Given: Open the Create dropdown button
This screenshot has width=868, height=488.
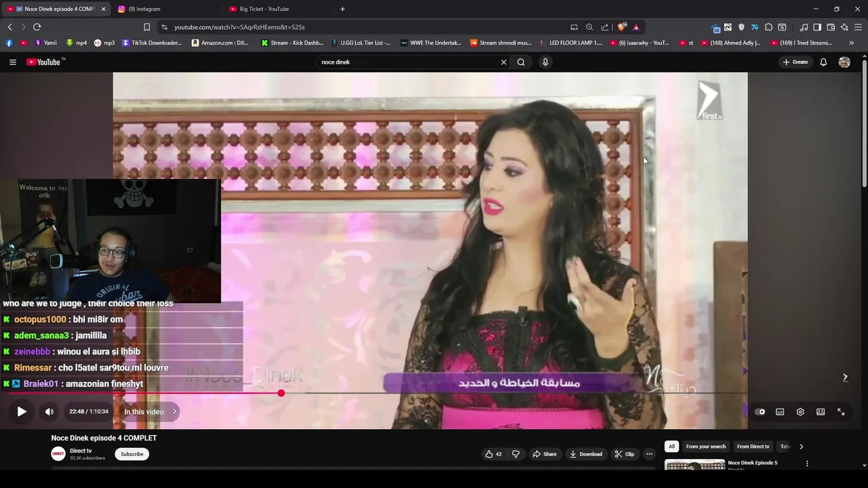Looking at the screenshot, I should (x=795, y=62).
